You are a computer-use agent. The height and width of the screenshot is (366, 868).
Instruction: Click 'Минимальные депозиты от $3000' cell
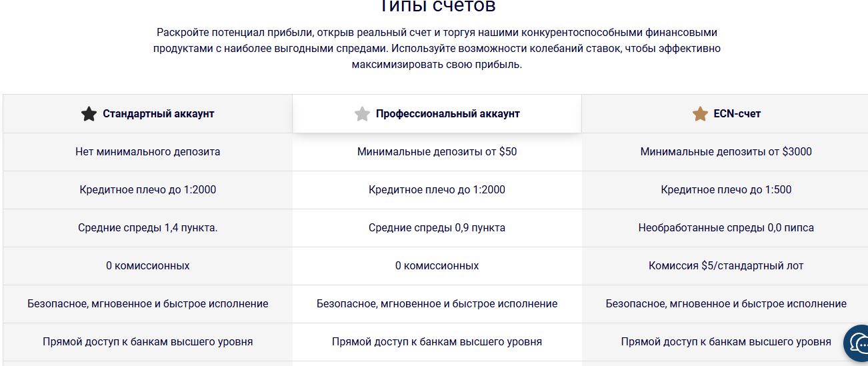coord(726,152)
